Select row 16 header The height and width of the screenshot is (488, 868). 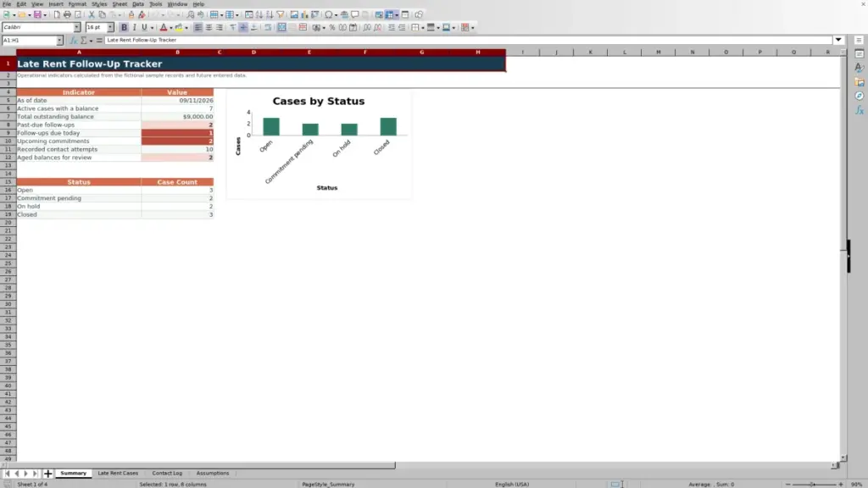pos(8,190)
